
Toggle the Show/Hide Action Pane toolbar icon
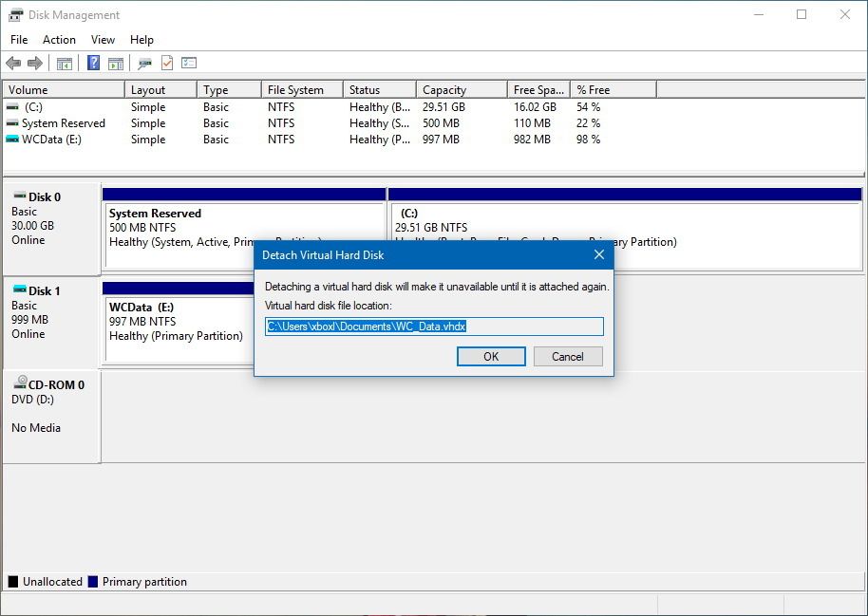(115, 63)
